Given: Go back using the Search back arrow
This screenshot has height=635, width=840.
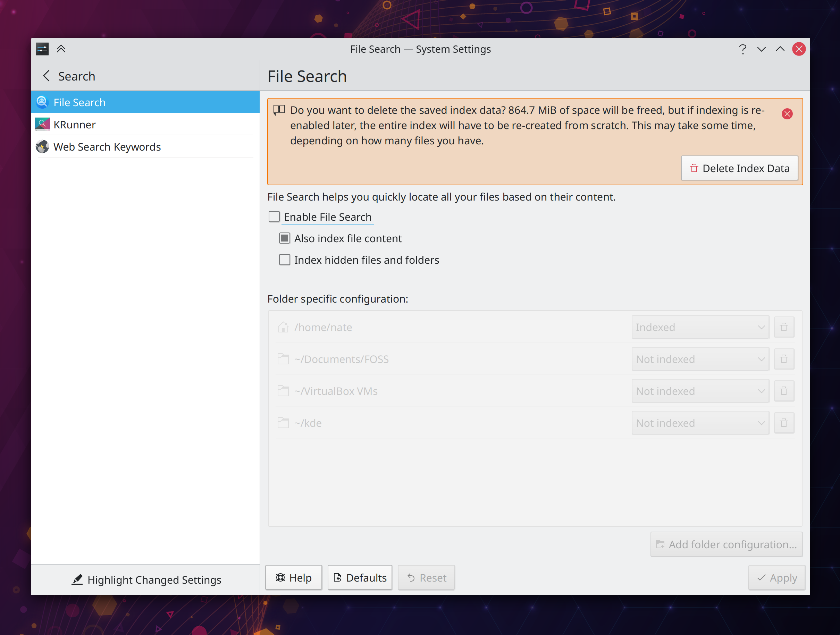Looking at the screenshot, I should point(47,76).
